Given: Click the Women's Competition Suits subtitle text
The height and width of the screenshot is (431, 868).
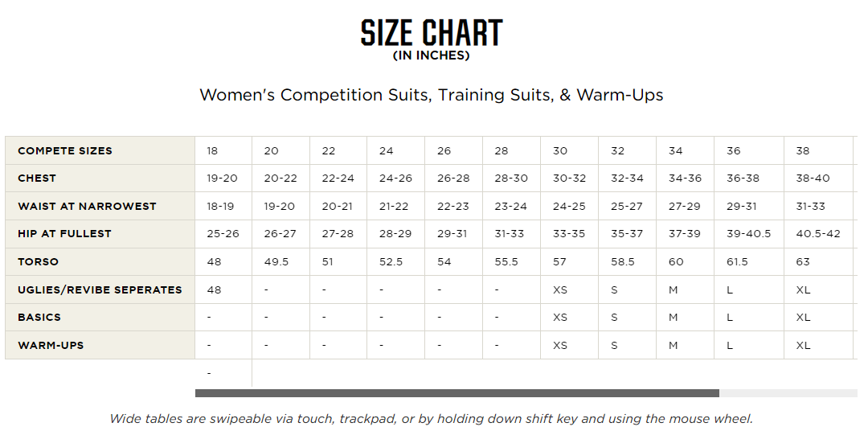Looking at the screenshot, I should pos(432,95).
